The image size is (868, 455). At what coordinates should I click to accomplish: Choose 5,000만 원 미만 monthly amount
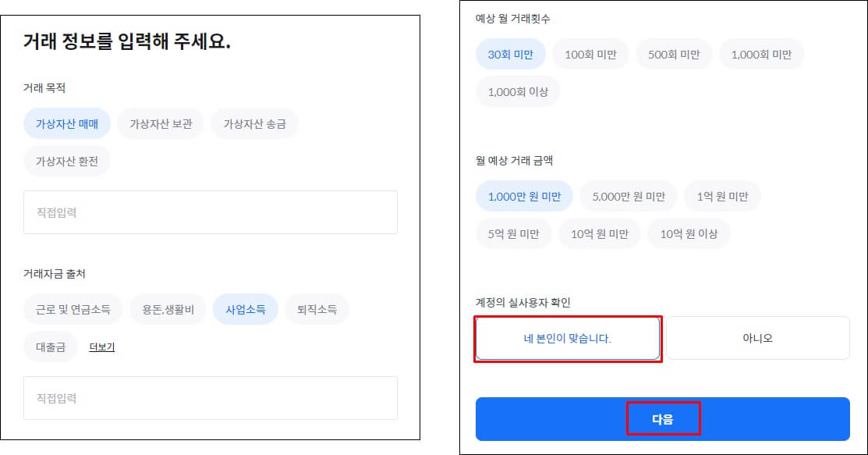pos(628,196)
